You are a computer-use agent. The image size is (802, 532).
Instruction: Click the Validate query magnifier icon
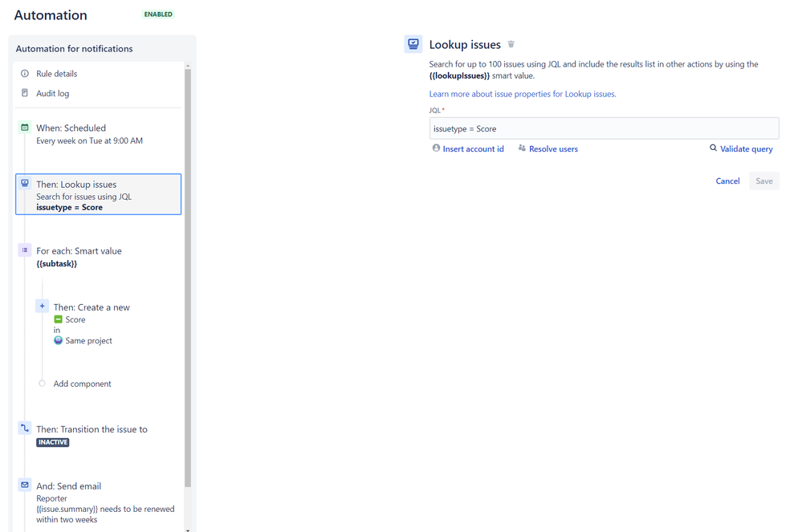point(713,148)
